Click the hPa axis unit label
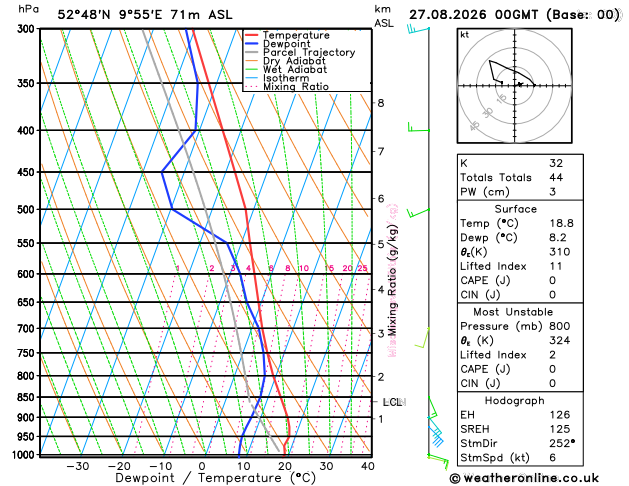The image size is (629, 486). tap(28, 9)
